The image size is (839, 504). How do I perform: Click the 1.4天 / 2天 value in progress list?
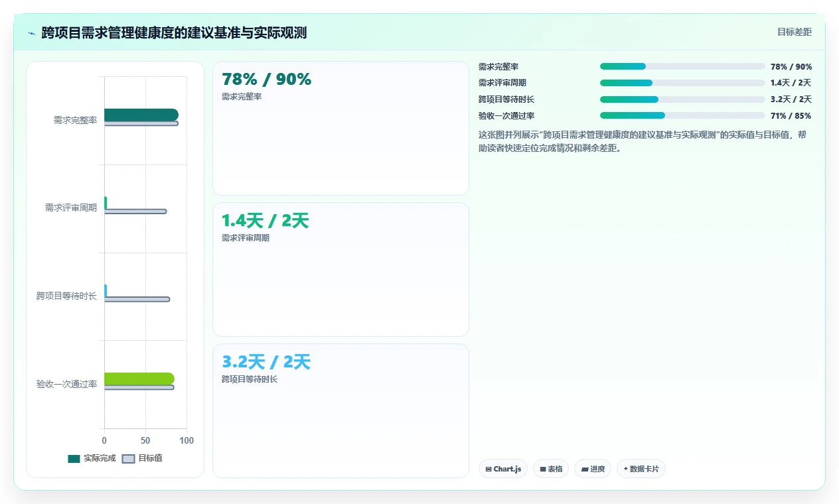pos(791,83)
